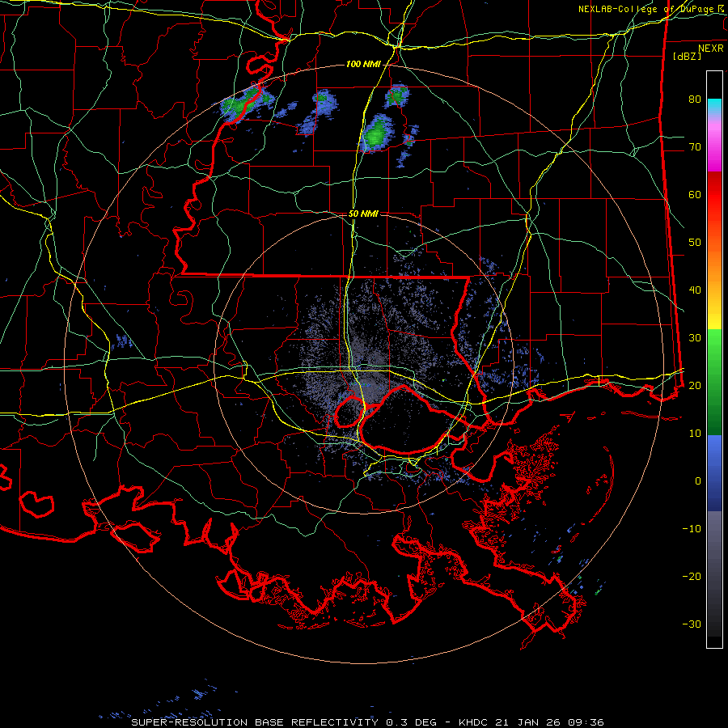This screenshot has width=728, height=728.
Task: Select the -10 value on dBZ scale
Action: coord(692,528)
